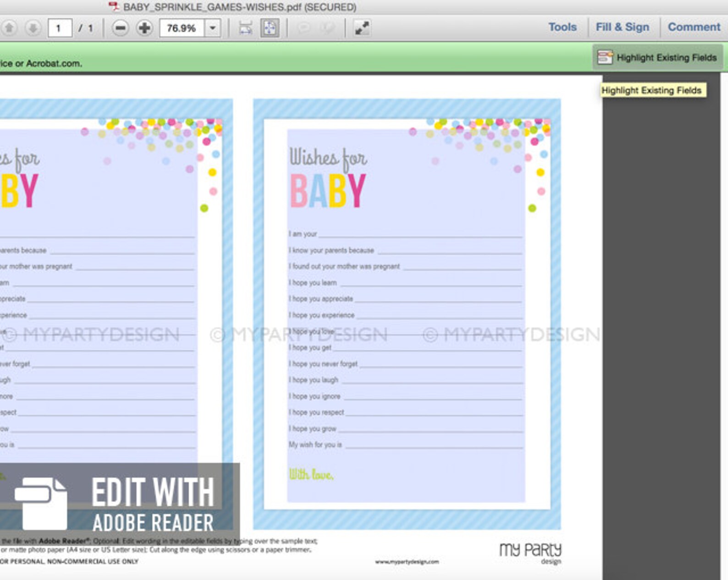Image resolution: width=728 pixels, height=580 pixels.
Task: Click the 'my party design' logo
Action: [530, 553]
